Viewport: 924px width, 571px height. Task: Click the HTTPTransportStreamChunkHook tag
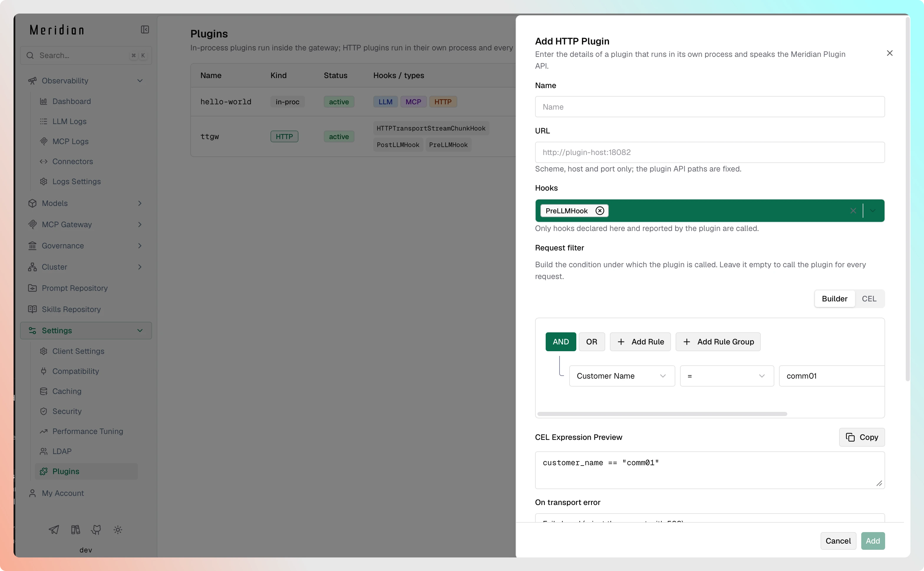[431, 128]
